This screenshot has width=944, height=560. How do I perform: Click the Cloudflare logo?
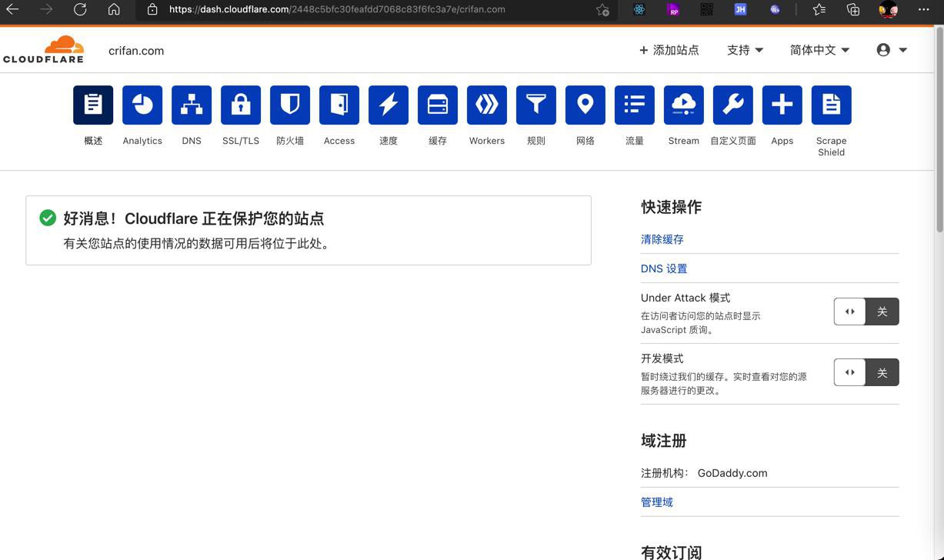[x=43, y=49]
